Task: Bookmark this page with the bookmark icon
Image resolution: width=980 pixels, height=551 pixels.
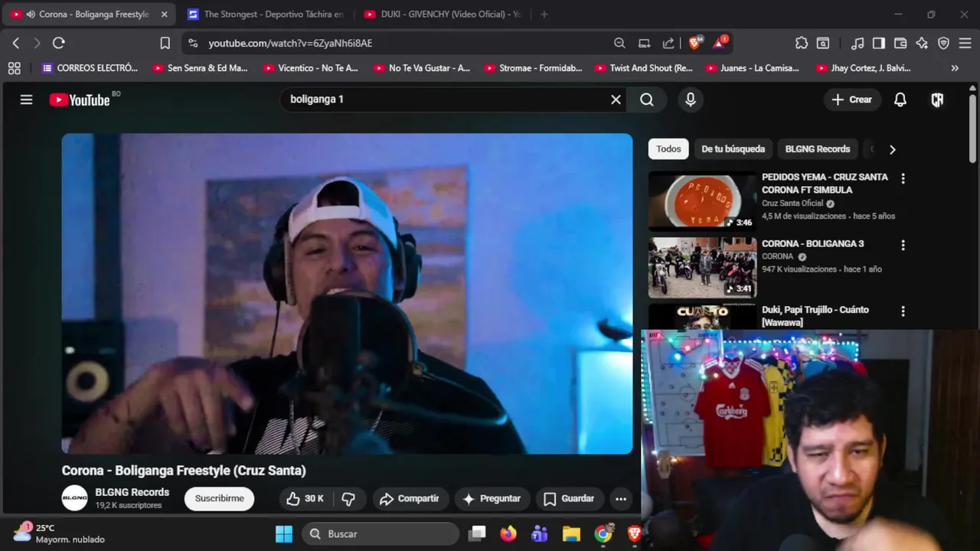Action: point(165,43)
